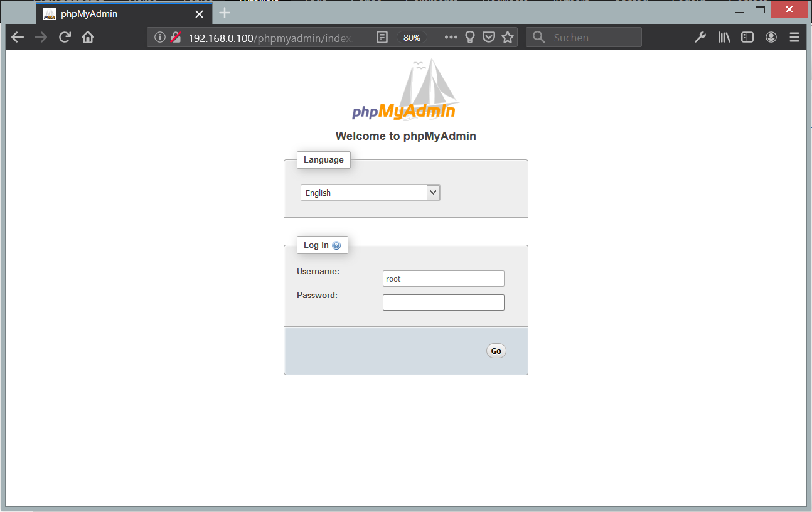Focus the Suchen search field

[x=584, y=38]
